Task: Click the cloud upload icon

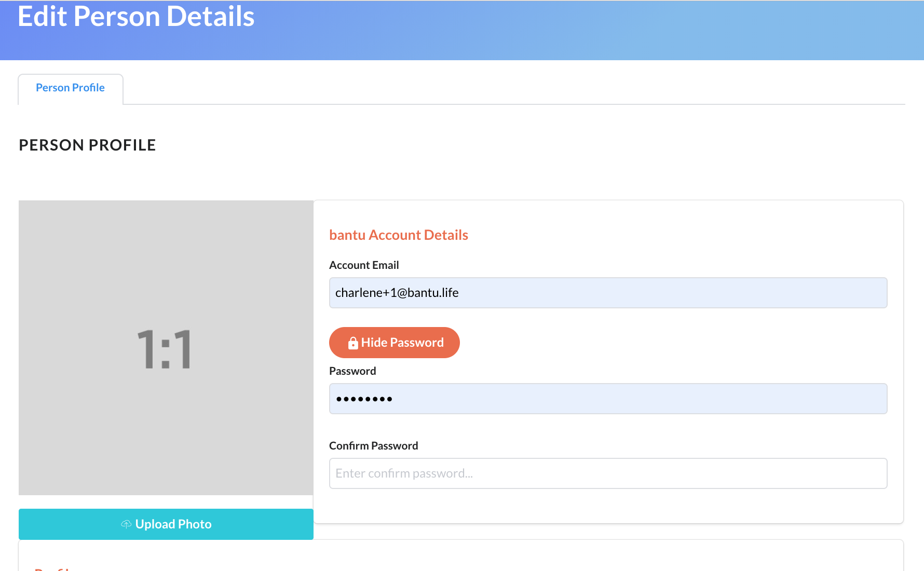Action: click(126, 524)
